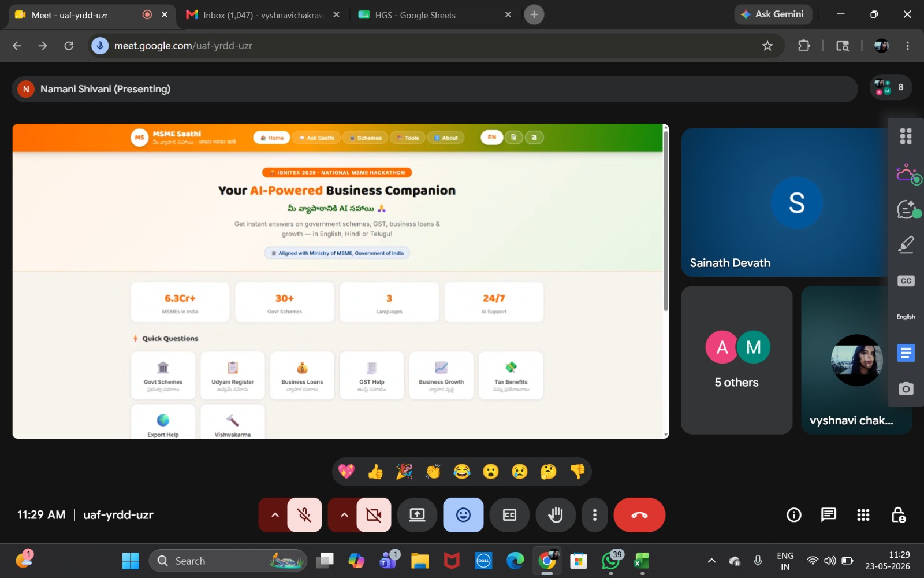Select EN language pill in the presented site
924x578 pixels.
pos(492,138)
